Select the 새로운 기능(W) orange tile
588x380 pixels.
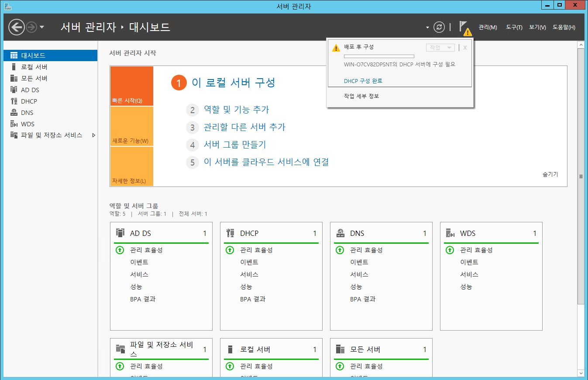132,126
